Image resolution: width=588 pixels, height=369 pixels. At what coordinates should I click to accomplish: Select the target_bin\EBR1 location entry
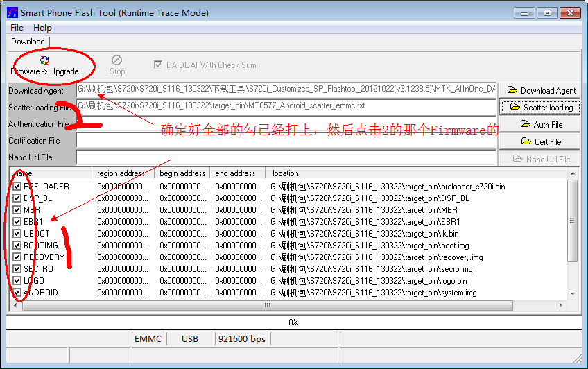point(365,222)
